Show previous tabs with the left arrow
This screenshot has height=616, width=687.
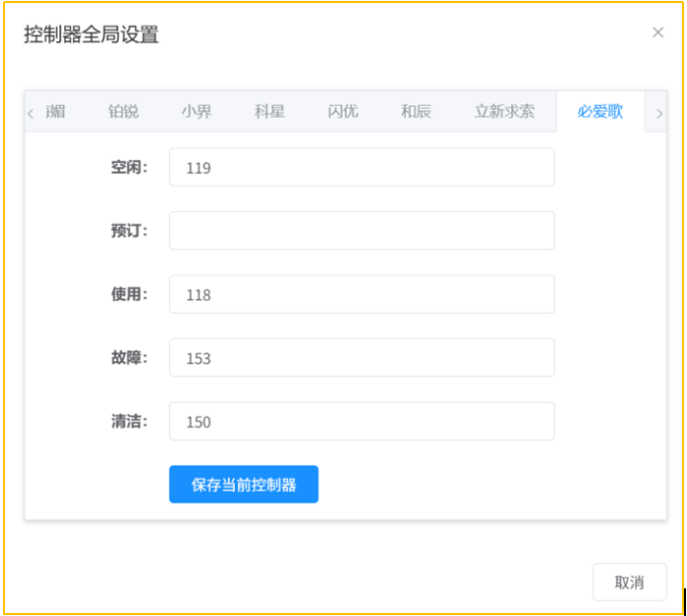[x=31, y=114]
